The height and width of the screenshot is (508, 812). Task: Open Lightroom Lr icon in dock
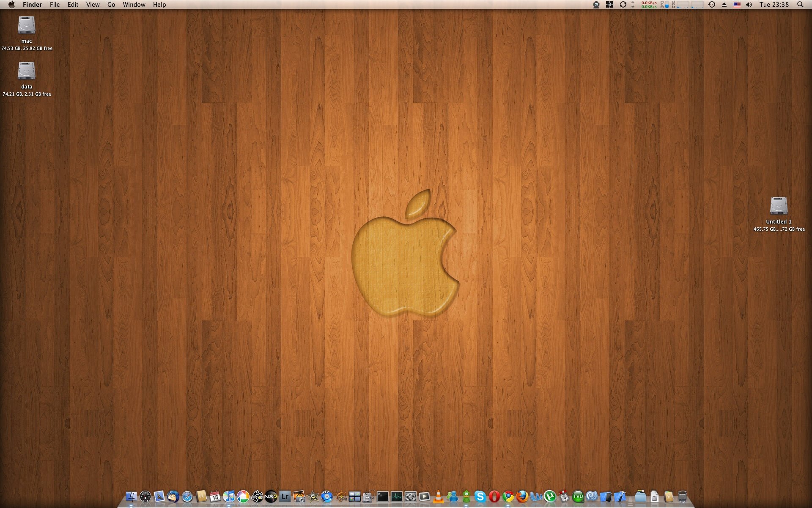pyautogui.click(x=285, y=496)
